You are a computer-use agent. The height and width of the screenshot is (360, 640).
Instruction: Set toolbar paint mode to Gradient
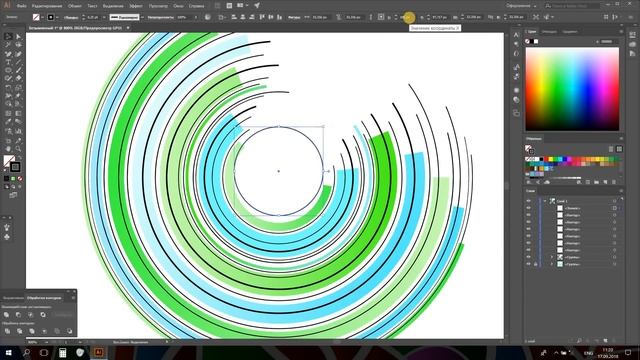(13, 178)
